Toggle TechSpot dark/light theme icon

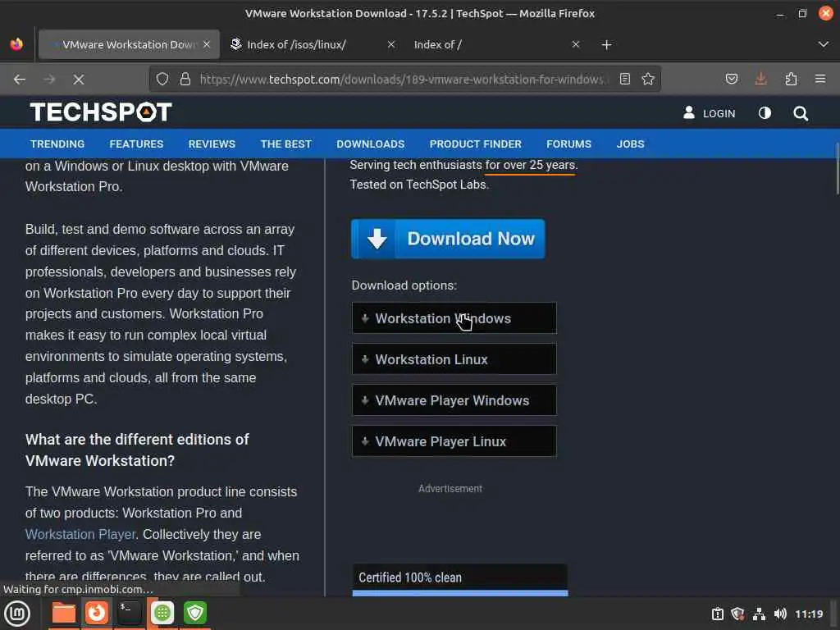click(x=765, y=113)
